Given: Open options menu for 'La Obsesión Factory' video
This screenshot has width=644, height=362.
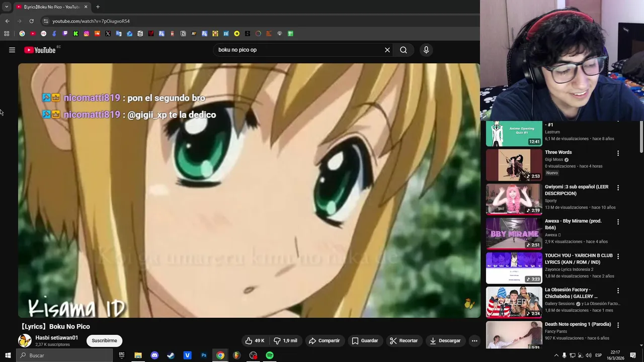Looking at the screenshot, I should point(618,291).
